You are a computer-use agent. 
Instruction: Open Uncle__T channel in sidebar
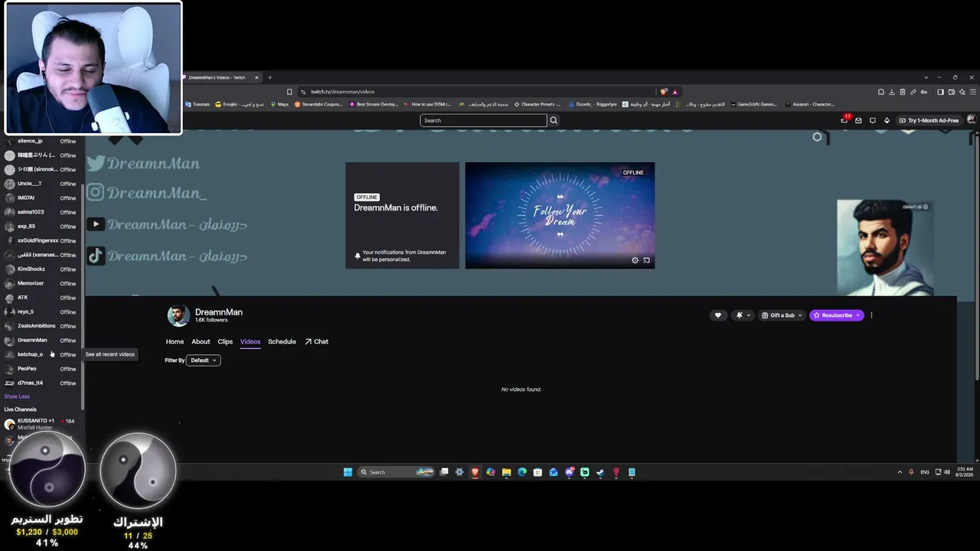41,184
